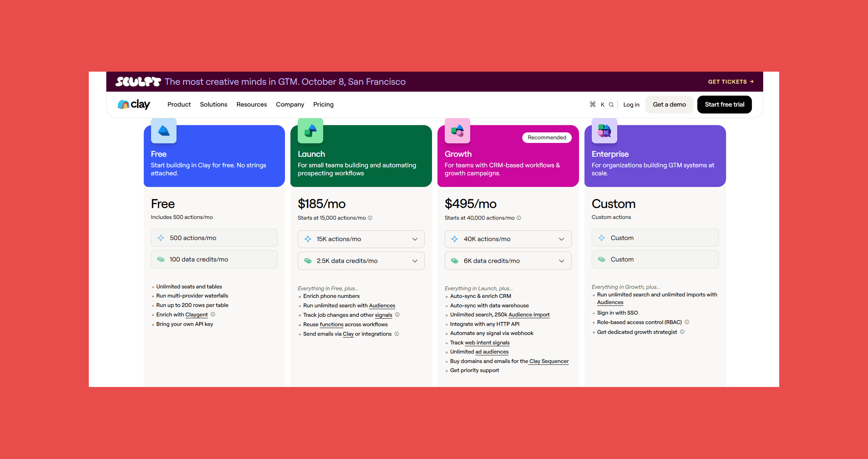Open the Clay Sequencer link

pos(549,361)
